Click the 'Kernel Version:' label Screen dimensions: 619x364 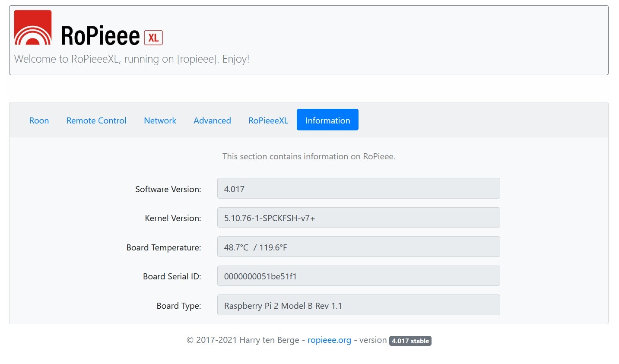tap(173, 218)
